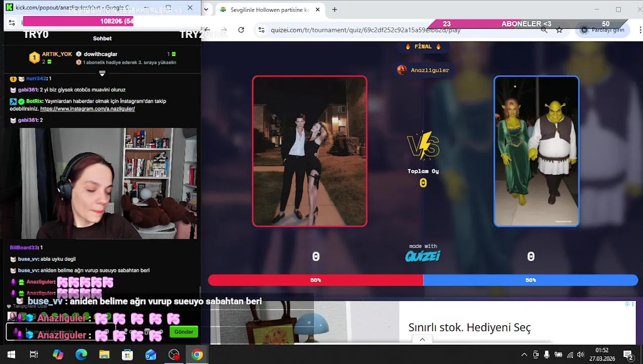The height and width of the screenshot is (364, 643).
Task: Open Microsoft Store from the taskbar
Action: pyautogui.click(x=127, y=355)
